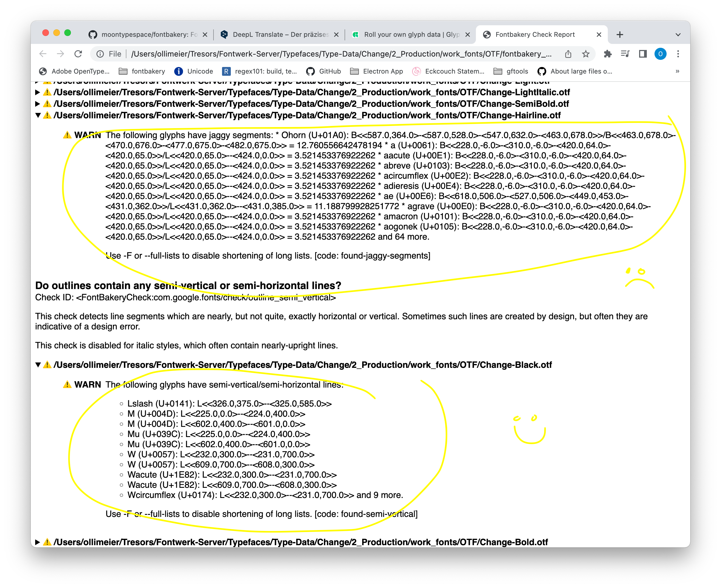
Task: Open the three-dot browser menu
Action: pyautogui.click(x=678, y=54)
